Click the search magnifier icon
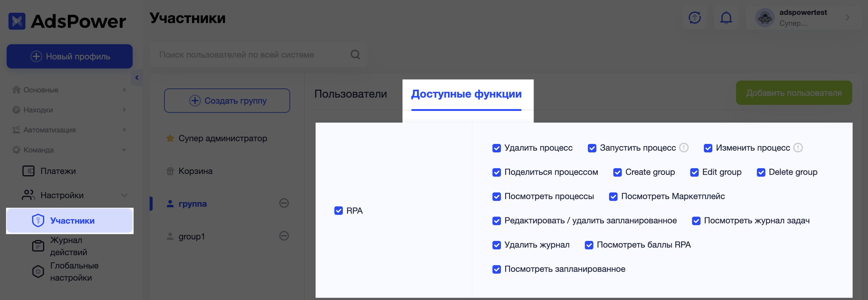This screenshot has height=300, width=868. [x=355, y=54]
